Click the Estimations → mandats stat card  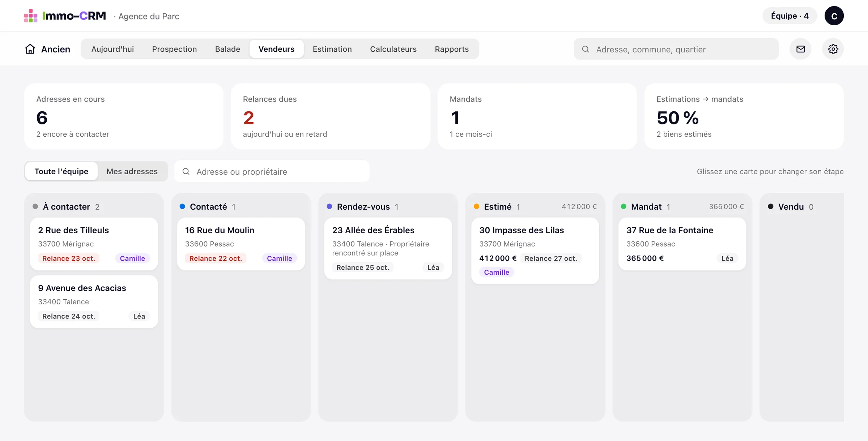coord(744,116)
